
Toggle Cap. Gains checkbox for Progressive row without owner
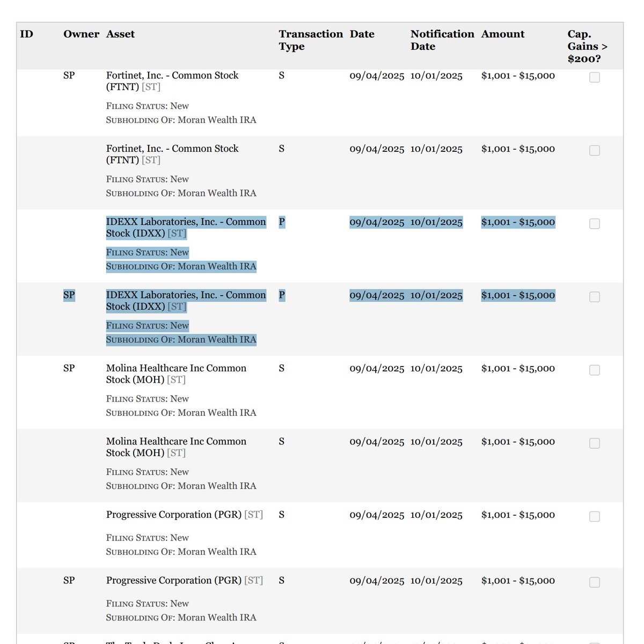(594, 516)
